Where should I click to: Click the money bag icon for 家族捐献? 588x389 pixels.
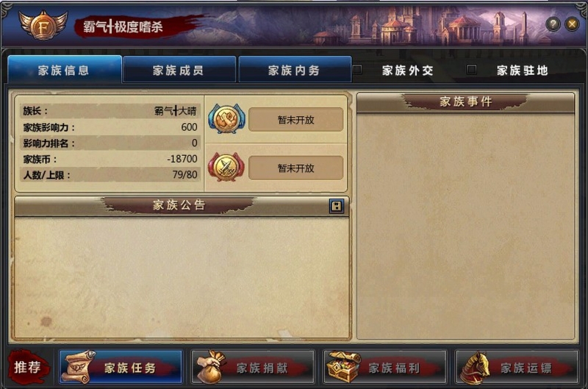210,366
